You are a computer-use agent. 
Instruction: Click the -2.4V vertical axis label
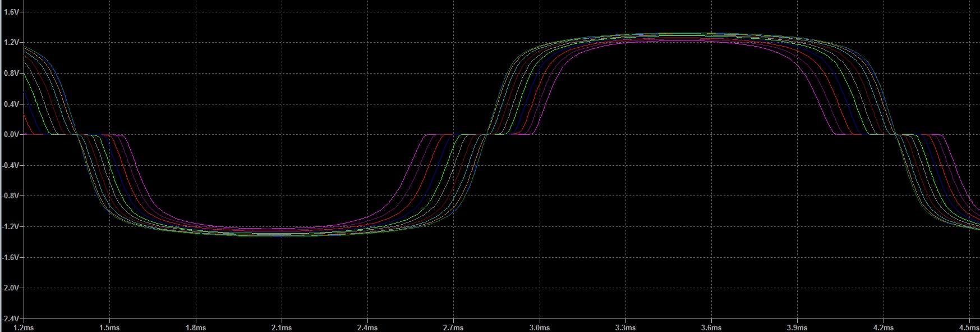coord(10,319)
